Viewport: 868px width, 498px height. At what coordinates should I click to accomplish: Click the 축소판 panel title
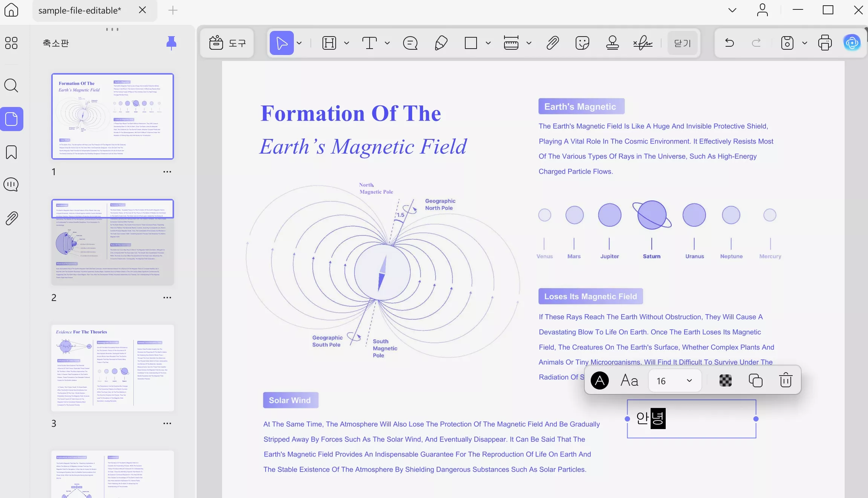56,43
